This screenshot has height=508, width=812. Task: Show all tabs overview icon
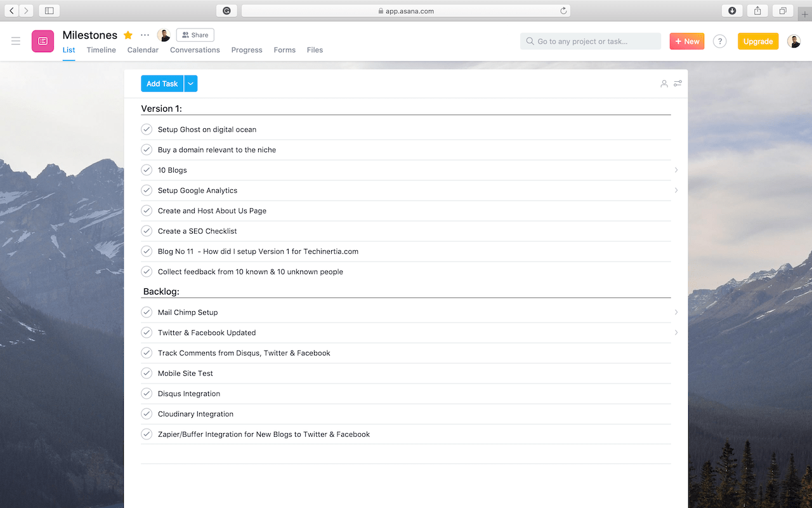pyautogui.click(x=783, y=11)
